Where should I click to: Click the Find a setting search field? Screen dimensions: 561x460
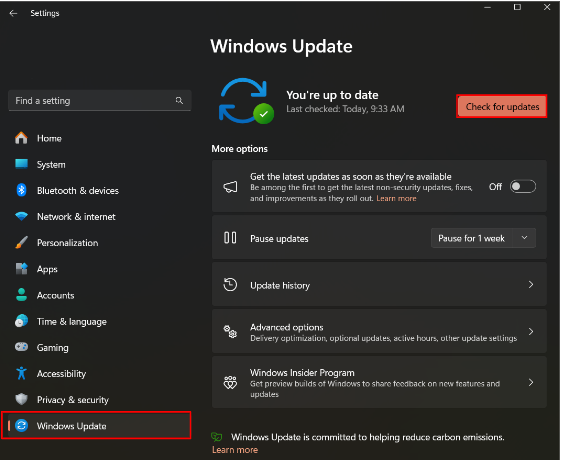click(x=99, y=101)
